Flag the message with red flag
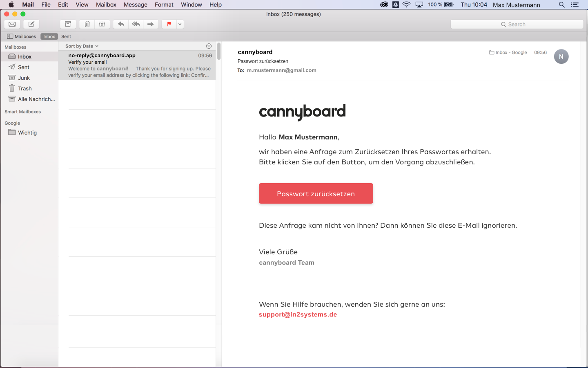The image size is (588, 368). 169,24
